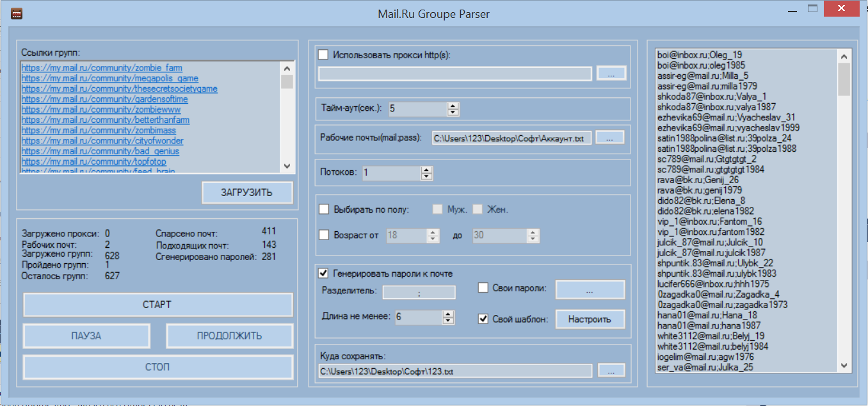
Task: Uncheck Генерировать пароли к почте
Action: click(x=324, y=273)
